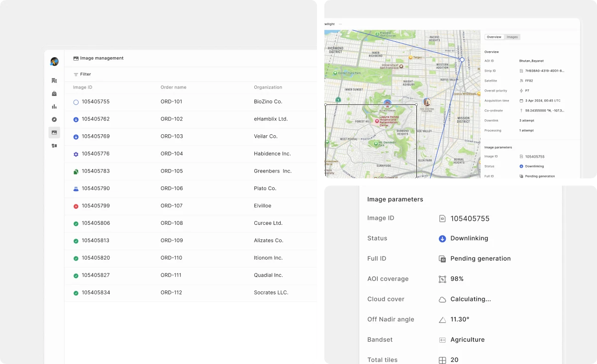Image resolution: width=597 pixels, height=364 pixels.
Task: Click the green stacked icon of 105405783
Action: 76,172
